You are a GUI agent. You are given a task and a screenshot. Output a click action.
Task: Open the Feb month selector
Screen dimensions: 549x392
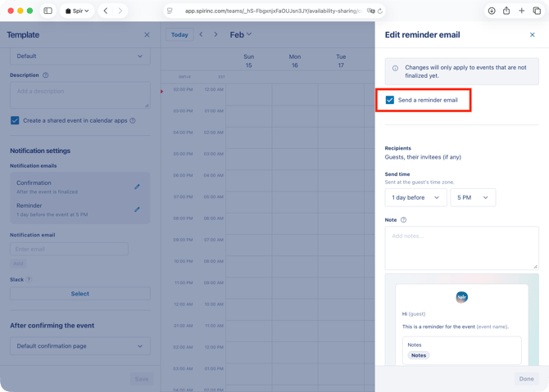point(240,34)
